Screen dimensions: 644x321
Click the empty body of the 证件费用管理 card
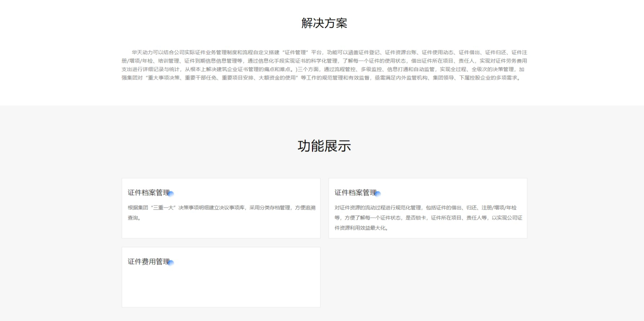(x=221, y=286)
